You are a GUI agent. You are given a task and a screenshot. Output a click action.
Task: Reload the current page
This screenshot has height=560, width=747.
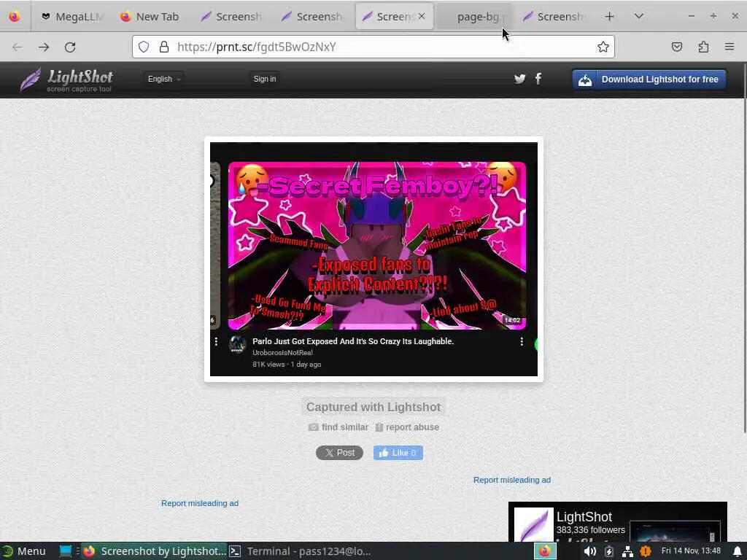click(x=70, y=47)
